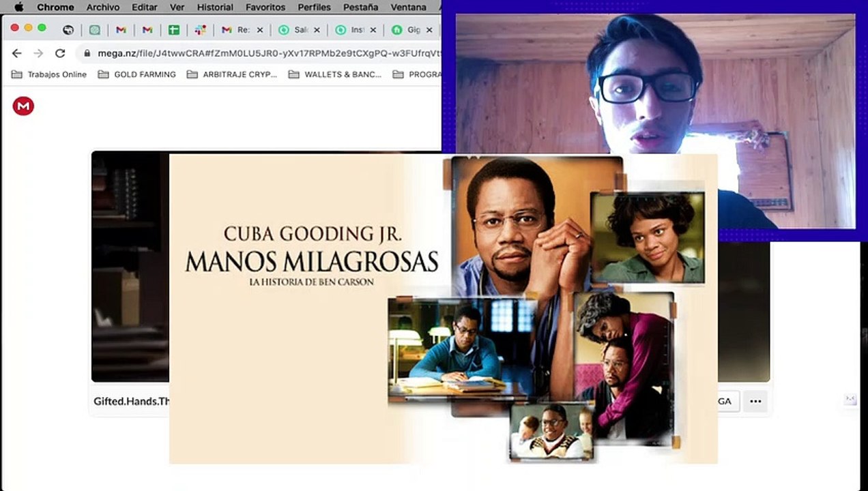Close the 'Gig' tab
This screenshot has width=868, height=491.
point(429,30)
